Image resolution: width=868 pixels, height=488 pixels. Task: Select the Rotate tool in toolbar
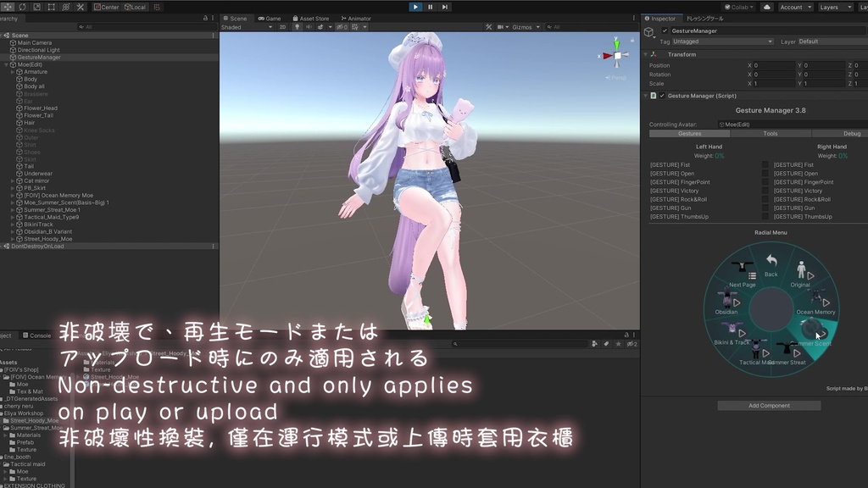(22, 7)
